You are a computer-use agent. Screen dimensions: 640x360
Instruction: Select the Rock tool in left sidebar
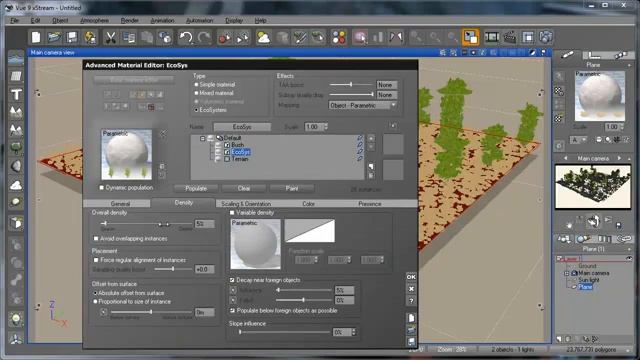[16, 167]
